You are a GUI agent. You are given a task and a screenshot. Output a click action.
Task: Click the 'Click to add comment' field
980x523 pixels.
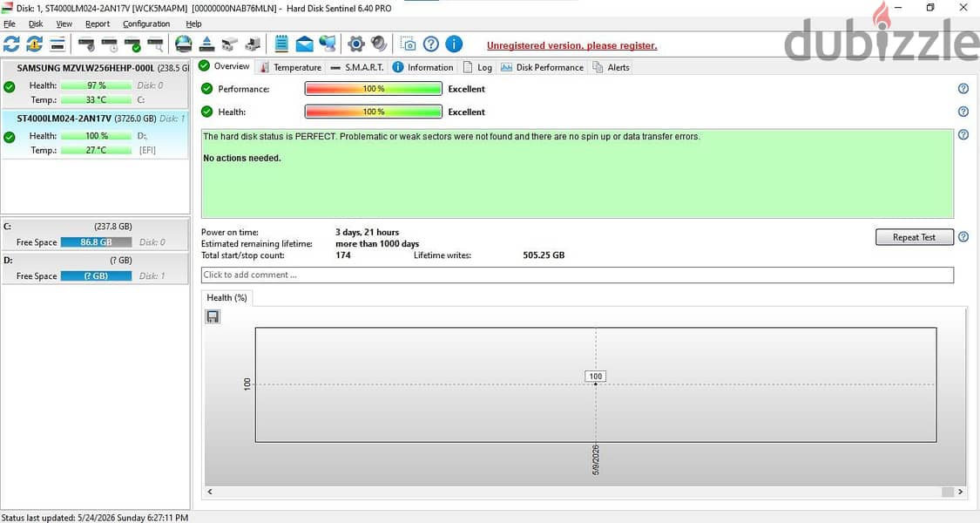tap(578, 275)
